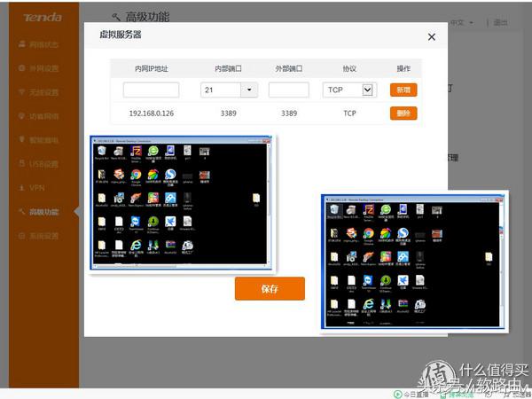The width and height of the screenshot is (532, 399).
Task: Click the internal port 3389 cell
Action: click(229, 113)
